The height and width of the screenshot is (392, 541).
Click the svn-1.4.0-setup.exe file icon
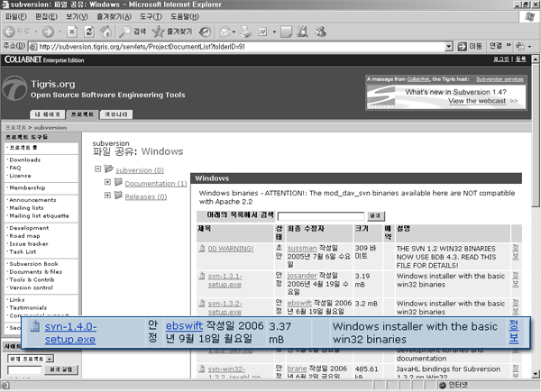pos(35,326)
